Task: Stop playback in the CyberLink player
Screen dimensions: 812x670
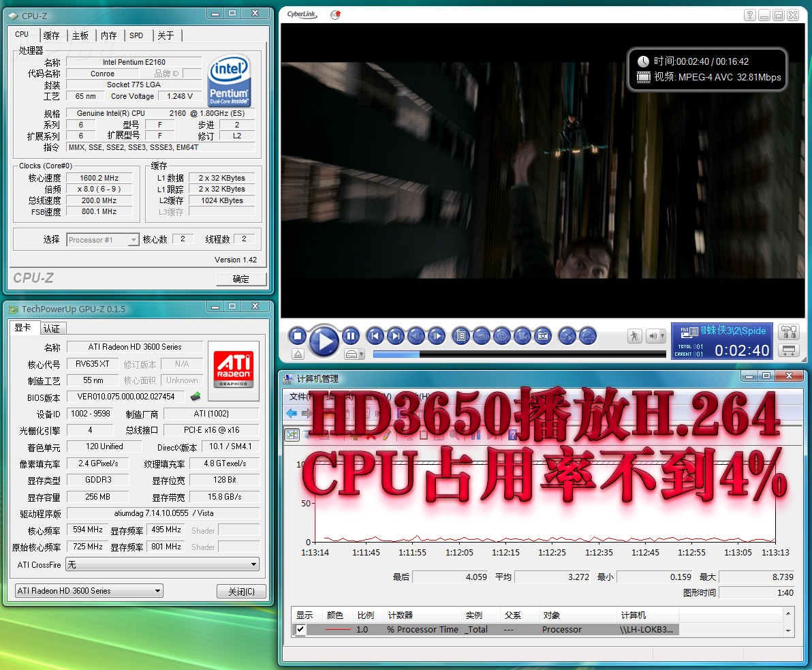Action: [x=297, y=336]
